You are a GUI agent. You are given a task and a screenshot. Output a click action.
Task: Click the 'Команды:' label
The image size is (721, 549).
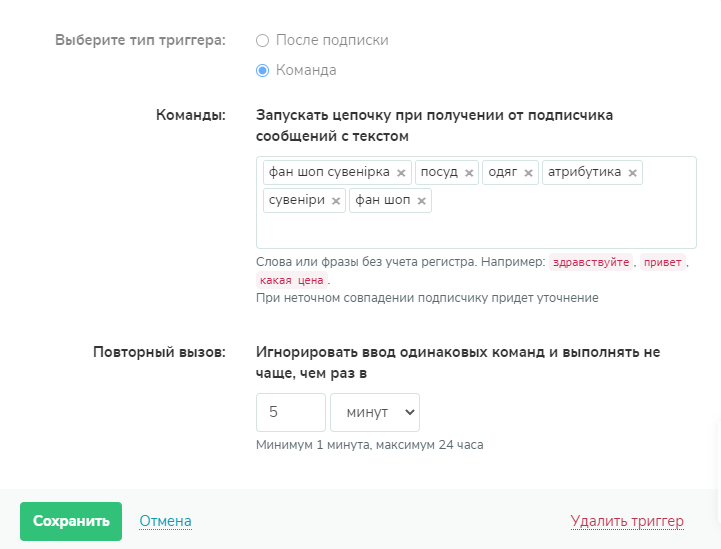(191, 114)
